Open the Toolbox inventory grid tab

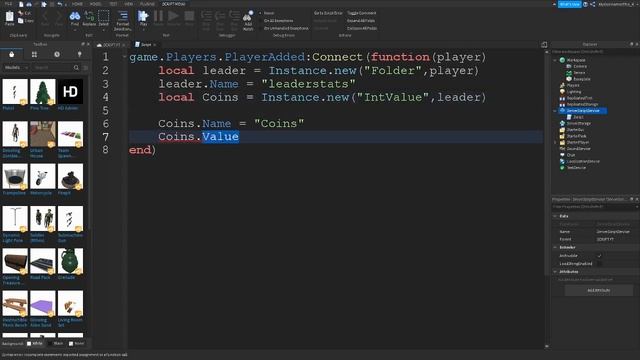(34, 54)
